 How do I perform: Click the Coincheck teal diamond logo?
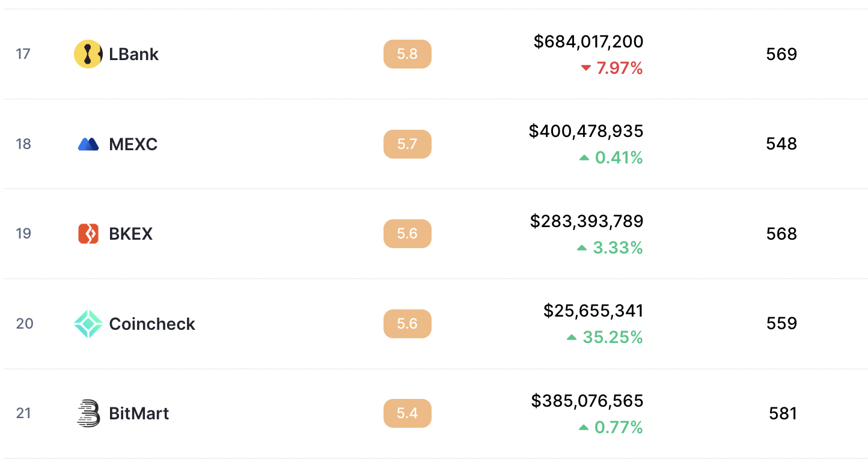pyautogui.click(x=88, y=324)
